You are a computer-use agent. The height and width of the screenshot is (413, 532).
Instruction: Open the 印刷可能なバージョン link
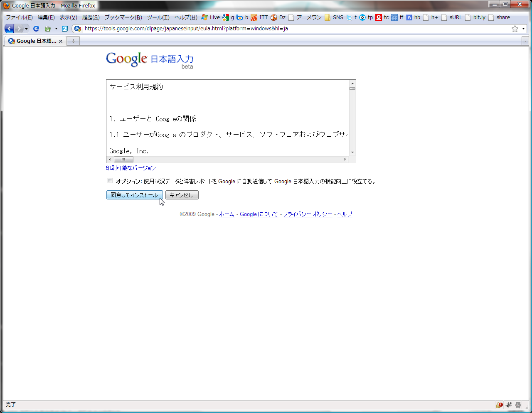[x=131, y=168]
